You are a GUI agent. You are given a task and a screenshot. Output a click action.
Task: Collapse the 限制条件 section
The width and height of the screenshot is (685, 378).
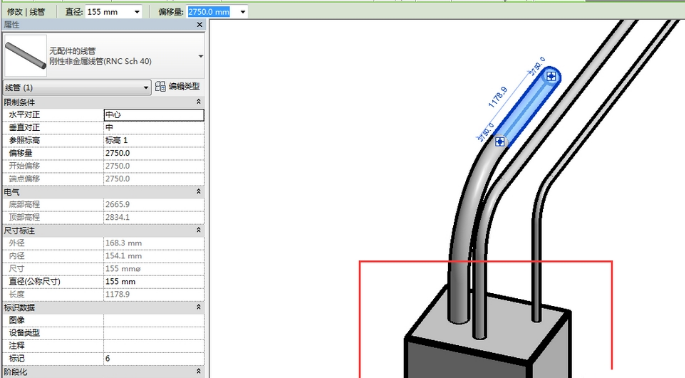click(198, 102)
